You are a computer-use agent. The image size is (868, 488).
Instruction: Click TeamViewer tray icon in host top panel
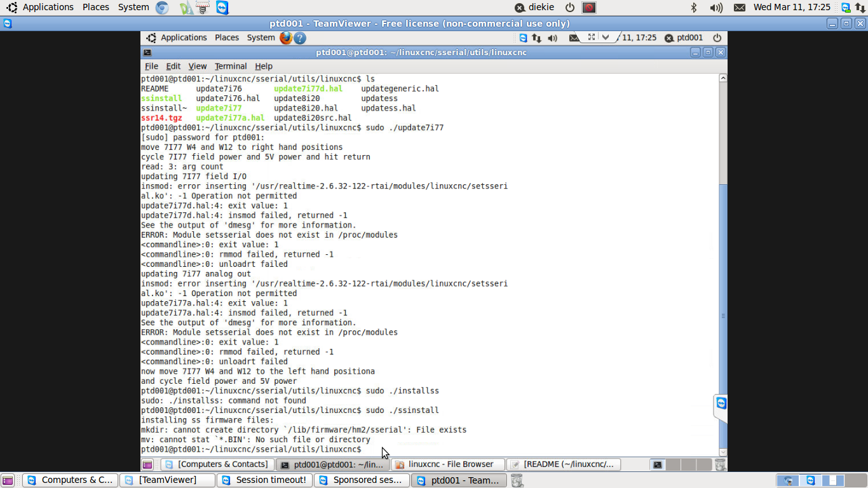(x=846, y=8)
